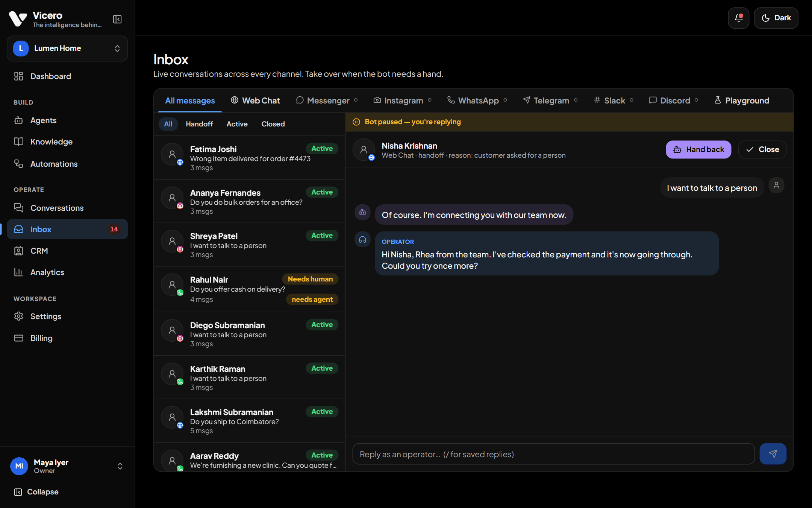Send the operator reply
Screen dimensions: 812x508
[x=773, y=454]
